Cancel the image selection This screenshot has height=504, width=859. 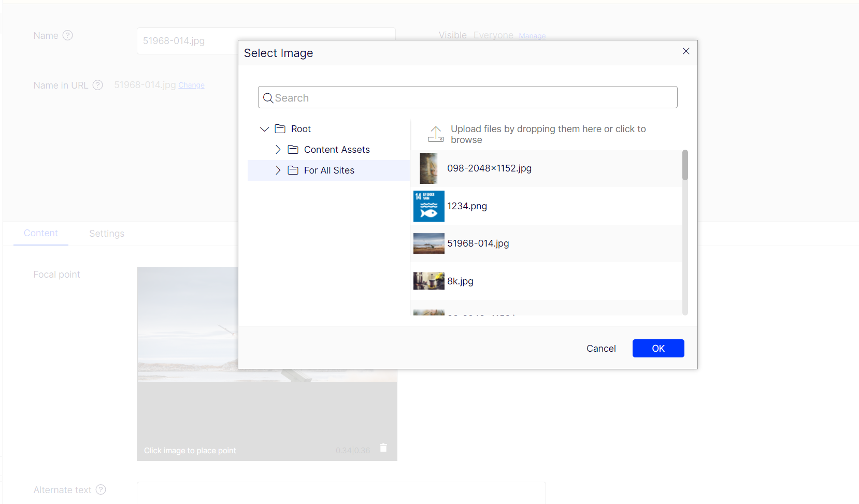(601, 349)
